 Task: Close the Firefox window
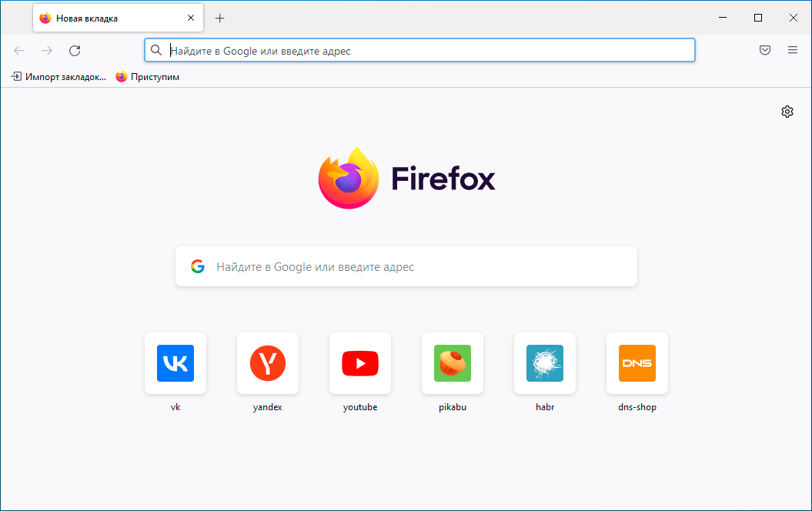click(794, 18)
